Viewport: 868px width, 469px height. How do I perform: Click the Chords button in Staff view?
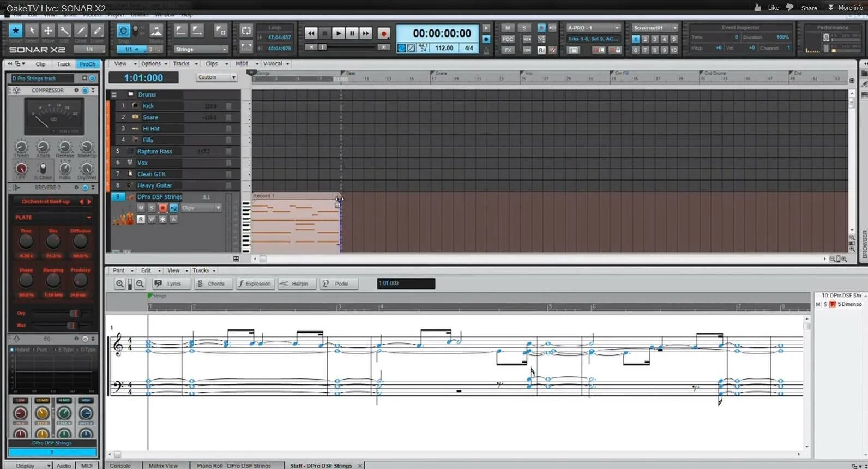pyautogui.click(x=213, y=284)
